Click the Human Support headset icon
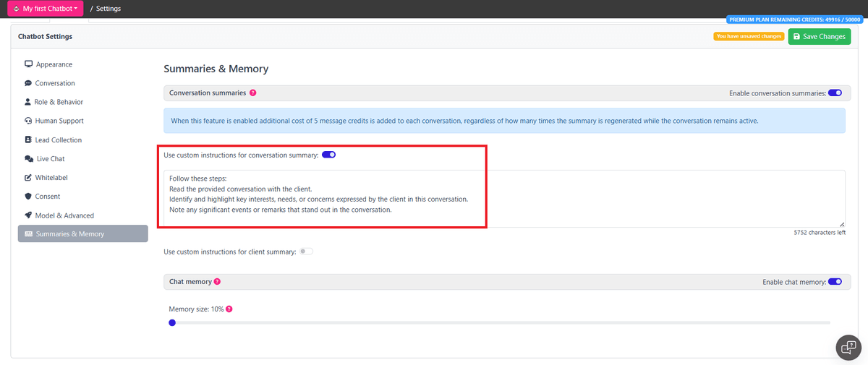 point(28,121)
